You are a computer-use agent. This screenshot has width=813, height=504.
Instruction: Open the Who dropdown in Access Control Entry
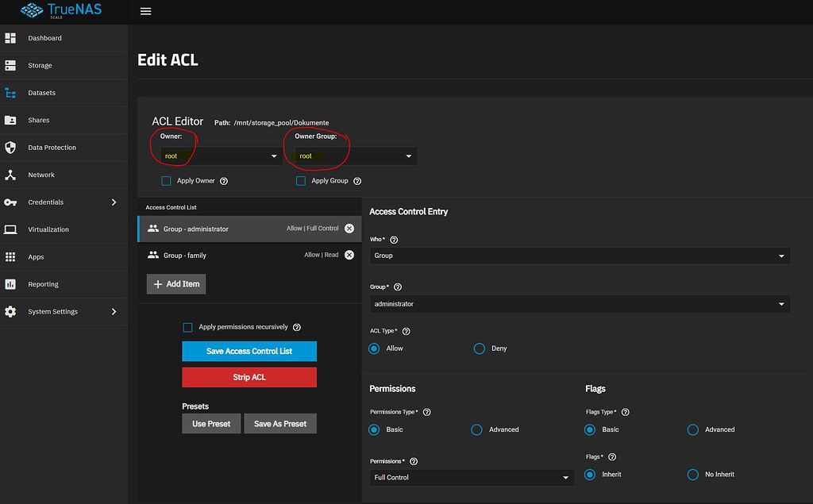(580, 256)
